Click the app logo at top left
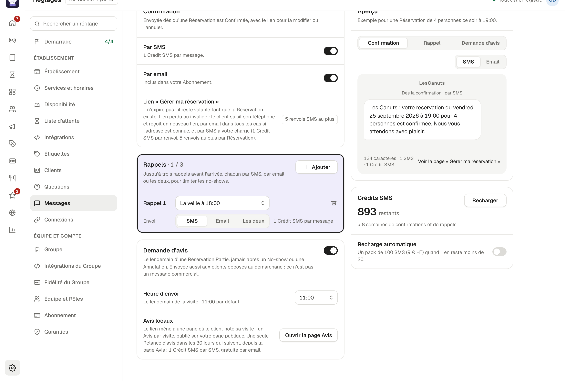 [12, 3]
